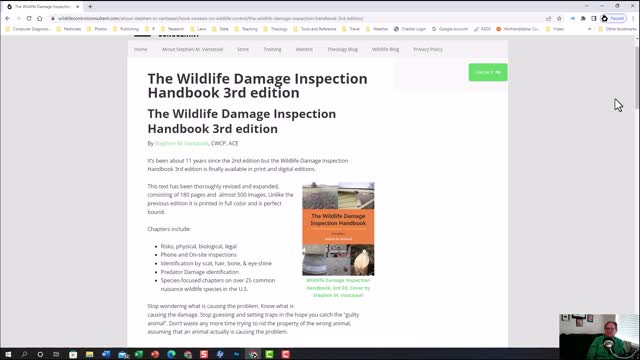Viewport: 640px width, 360px height.
Task: Click the green button in the sidebar
Action: tap(488, 72)
